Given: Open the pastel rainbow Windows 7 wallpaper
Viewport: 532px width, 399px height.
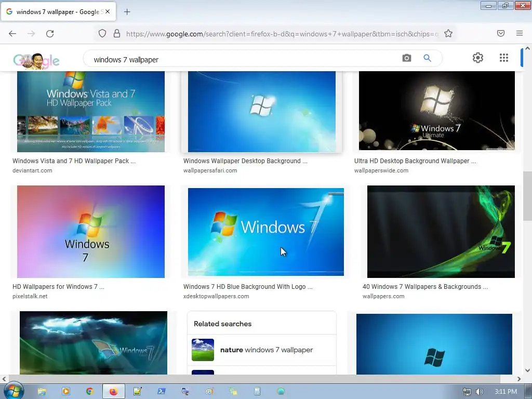Looking at the screenshot, I should click(91, 232).
